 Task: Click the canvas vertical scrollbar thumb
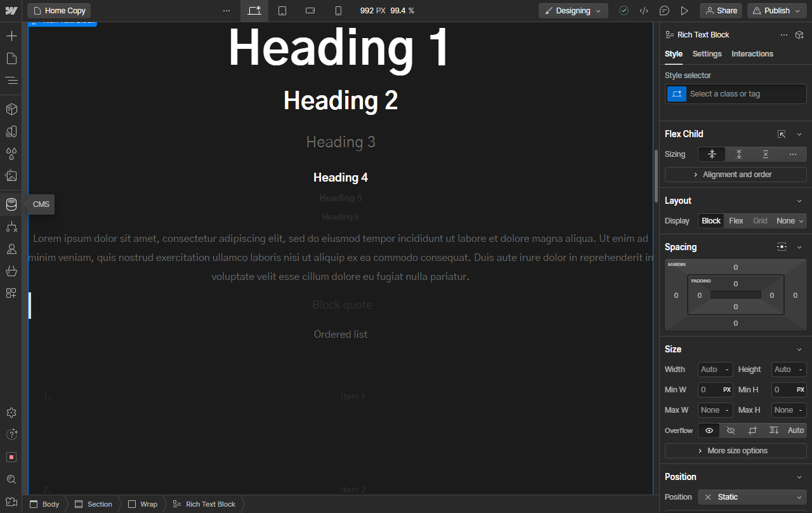pyautogui.click(x=656, y=176)
